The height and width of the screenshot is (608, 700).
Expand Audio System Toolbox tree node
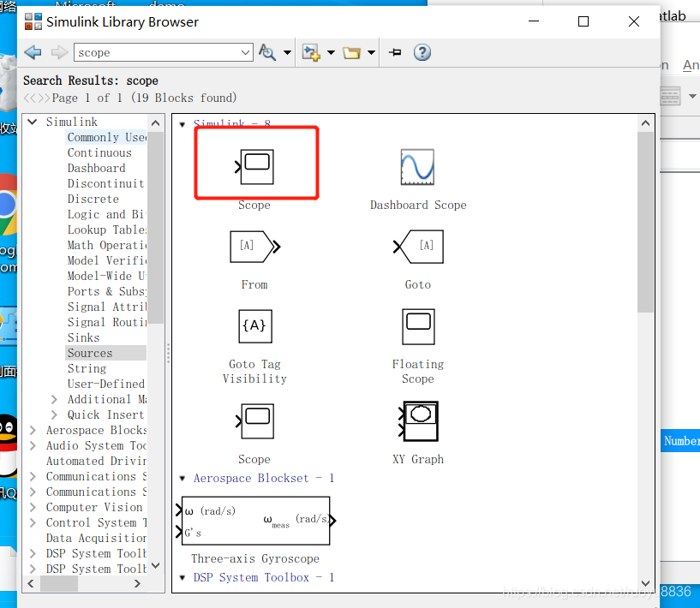(x=33, y=445)
